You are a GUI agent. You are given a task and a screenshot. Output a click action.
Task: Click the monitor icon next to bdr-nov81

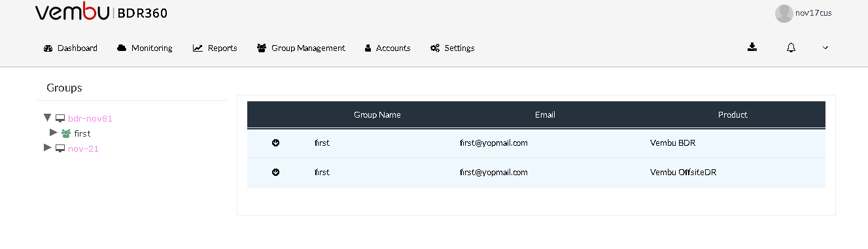click(x=60, y=118)
